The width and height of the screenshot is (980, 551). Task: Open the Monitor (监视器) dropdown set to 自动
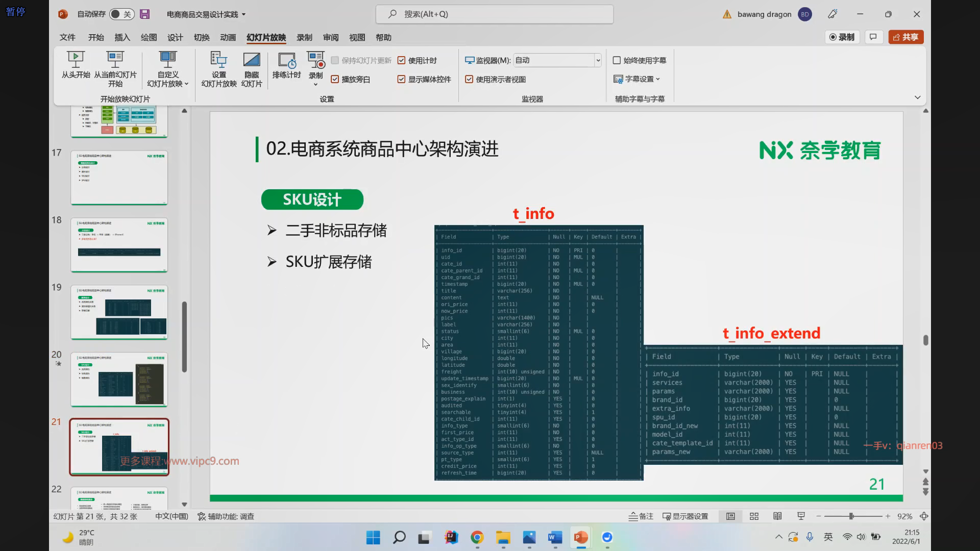(598, 60)
